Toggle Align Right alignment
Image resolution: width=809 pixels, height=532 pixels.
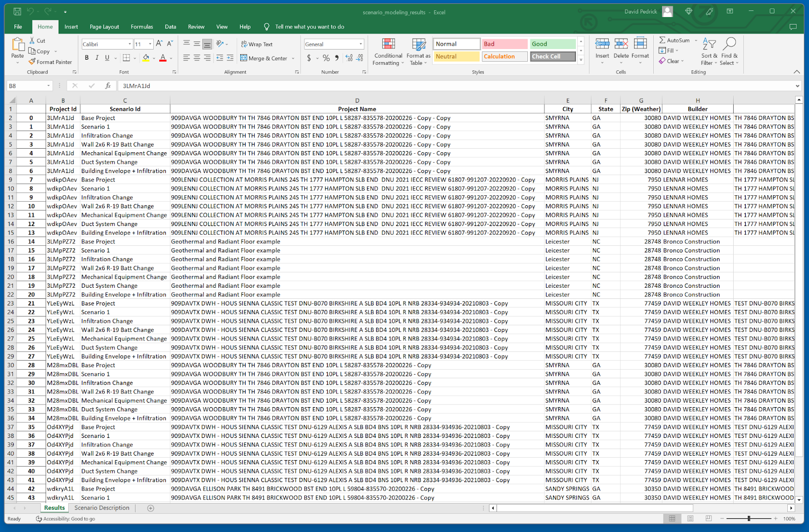click(x=207, y=58)
